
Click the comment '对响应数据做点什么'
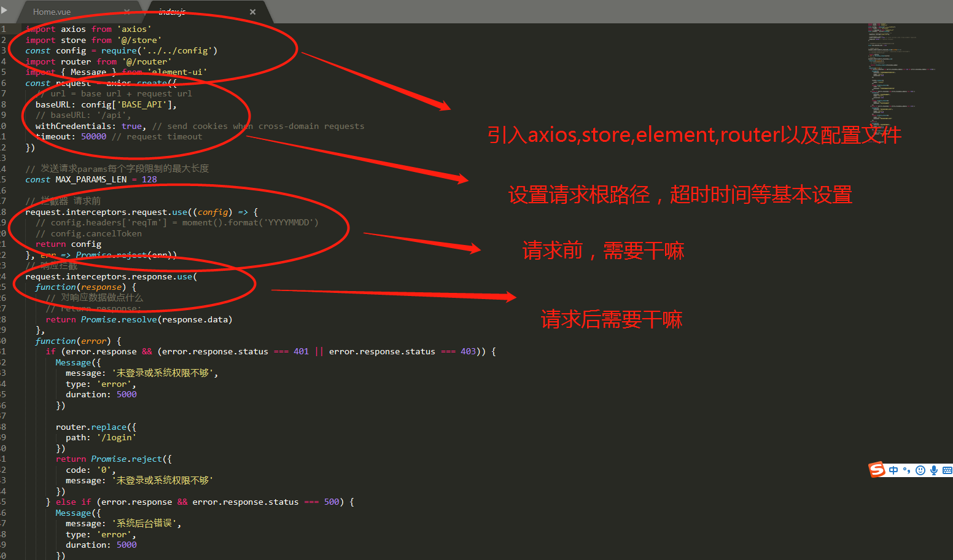tap(94, 297)
